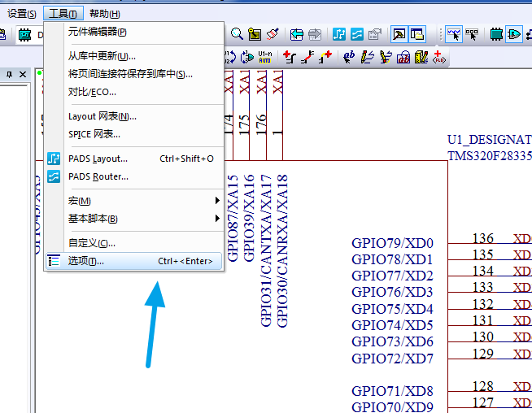Open the 设置(S) menu
Viewport: 532px width, 413px height.
[x=22, y=14]
